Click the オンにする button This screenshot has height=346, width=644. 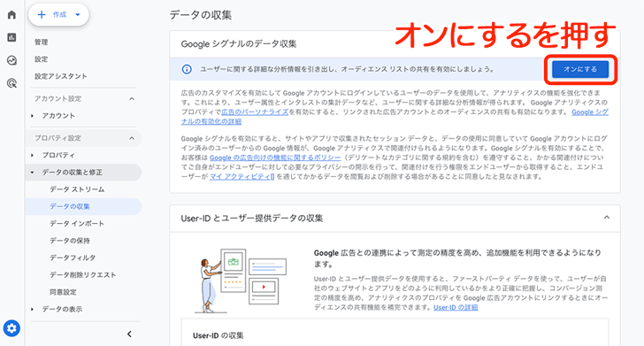click(580, 69)
